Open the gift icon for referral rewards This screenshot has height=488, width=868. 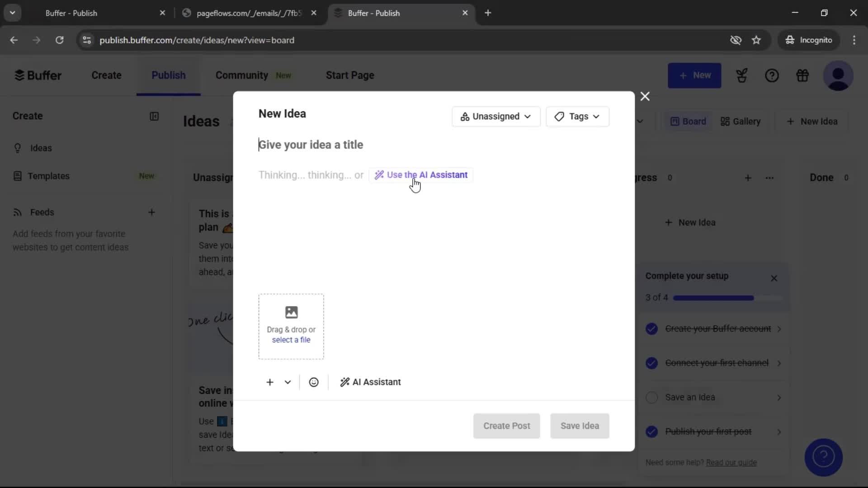[x=802, y=75]
